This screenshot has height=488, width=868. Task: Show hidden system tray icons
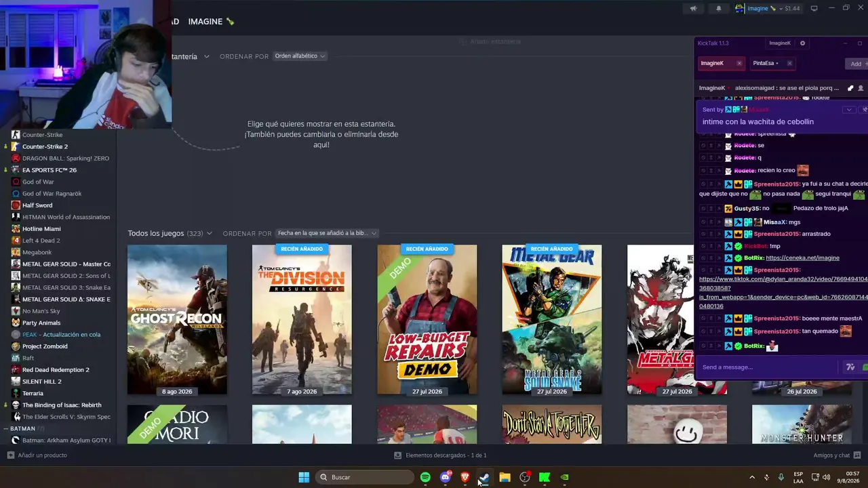pyautogui.click(x=751, y=477)
